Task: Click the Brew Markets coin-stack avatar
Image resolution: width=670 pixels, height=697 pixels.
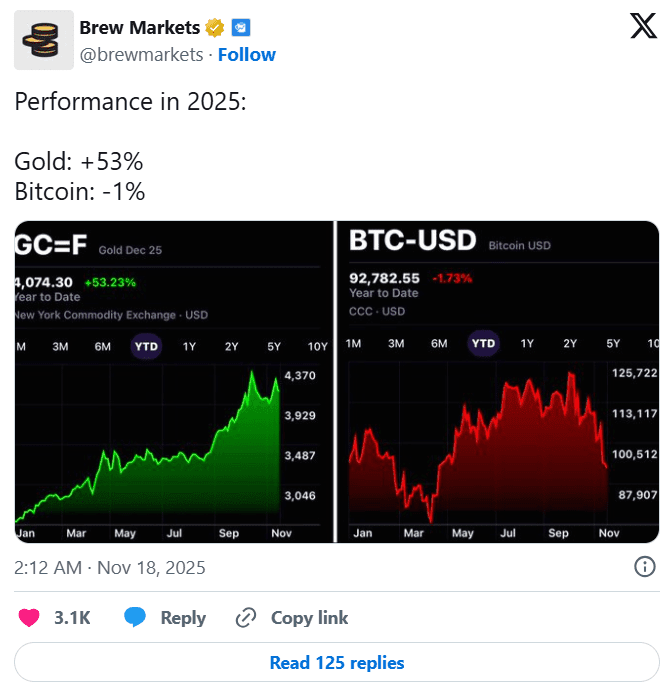Action: point(44,40)
